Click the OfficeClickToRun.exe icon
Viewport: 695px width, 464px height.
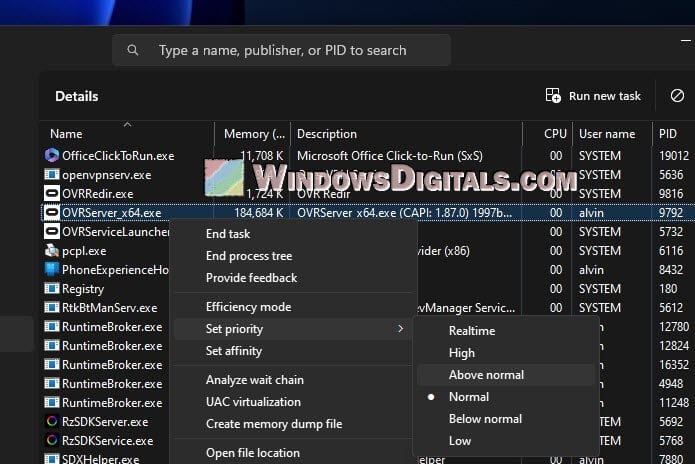pos(51,156)
